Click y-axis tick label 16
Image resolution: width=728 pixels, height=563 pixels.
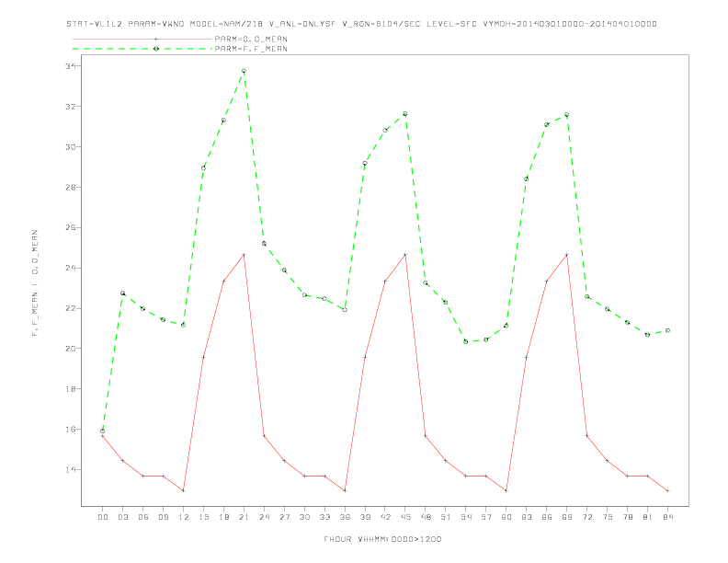[x=71, y=430]
